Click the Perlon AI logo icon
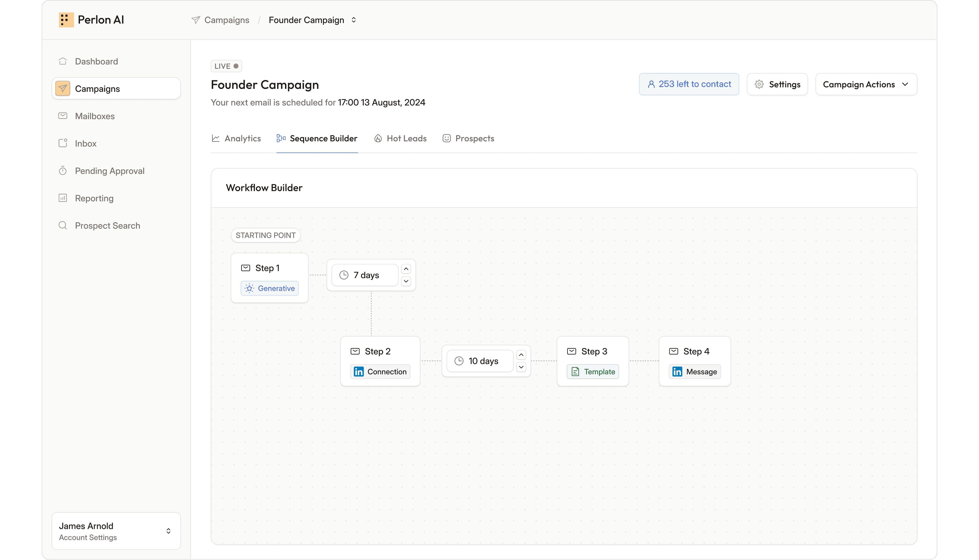 [x=66, y=20]
